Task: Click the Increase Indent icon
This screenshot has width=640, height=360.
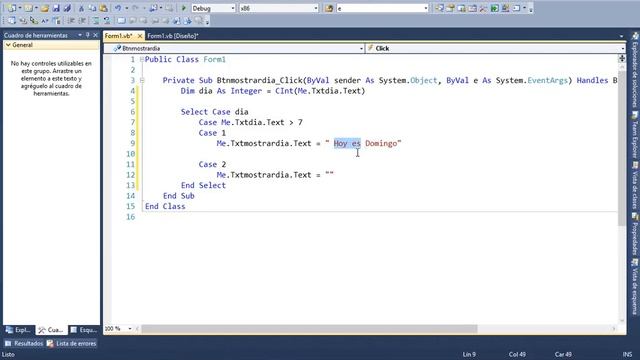Action: click(82, 20)
